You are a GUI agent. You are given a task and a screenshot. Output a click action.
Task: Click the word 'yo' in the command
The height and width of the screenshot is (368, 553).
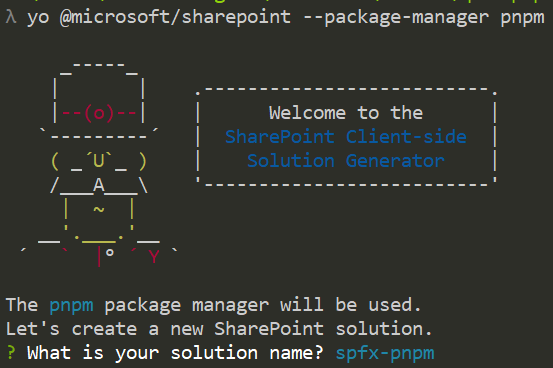[x=38, y=18]
